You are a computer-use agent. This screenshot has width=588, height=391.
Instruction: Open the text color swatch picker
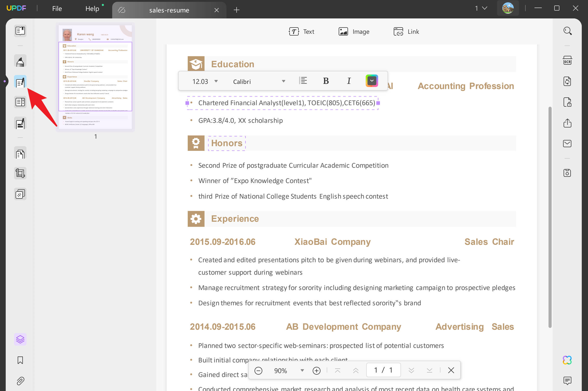click(x=372, y=81)
